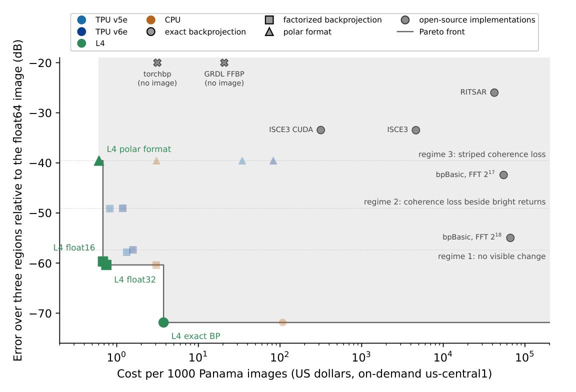Click the green L4 exact BP circle
Viewport: 576px width, 392px height.
[163, 322]
